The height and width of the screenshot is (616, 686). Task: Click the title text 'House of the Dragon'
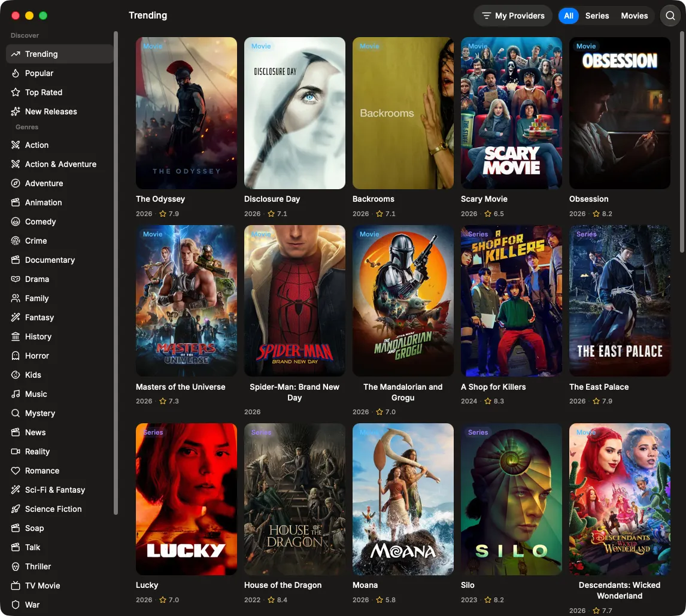click(x=283, y=585)
